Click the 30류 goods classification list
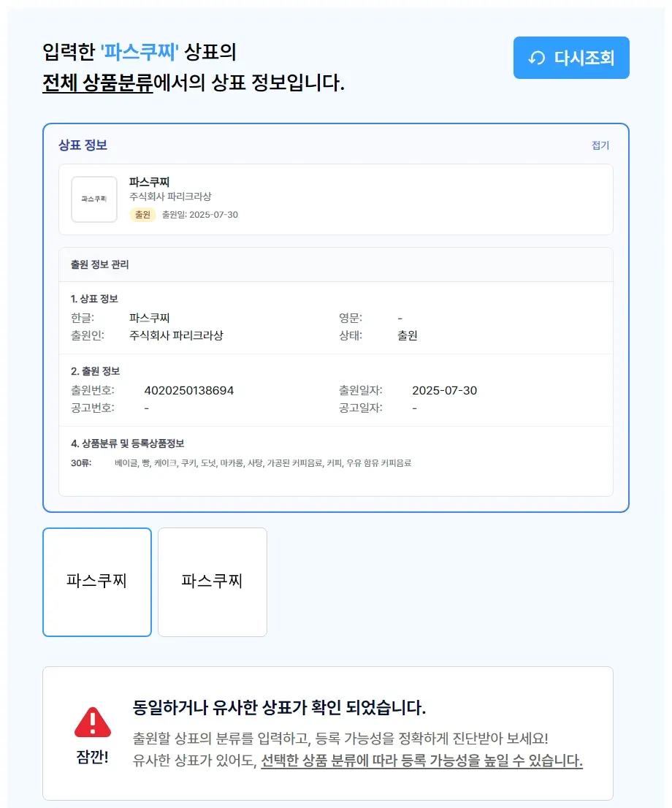The image size is (672, 808). point(263,463)
